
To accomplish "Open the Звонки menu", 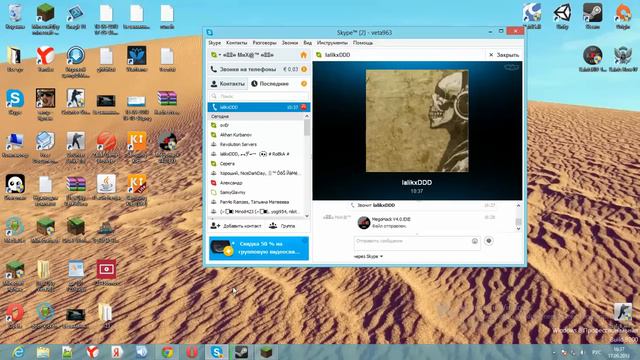I will (x=290, y=42).
